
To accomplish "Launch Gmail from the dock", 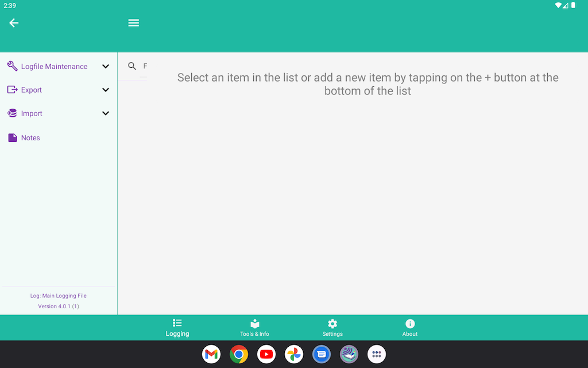I will [x=211, y=354].
